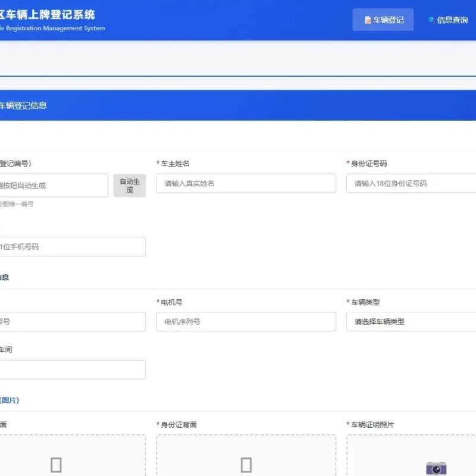Focus the registration number field
476x476 pixels.
[54, 186]
